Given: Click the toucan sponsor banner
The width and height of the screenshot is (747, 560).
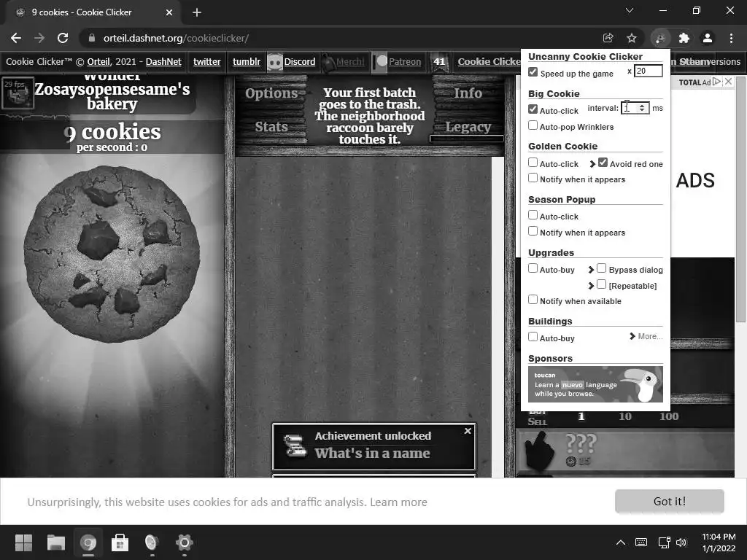Looking at the screenshot, I should 595,384.
